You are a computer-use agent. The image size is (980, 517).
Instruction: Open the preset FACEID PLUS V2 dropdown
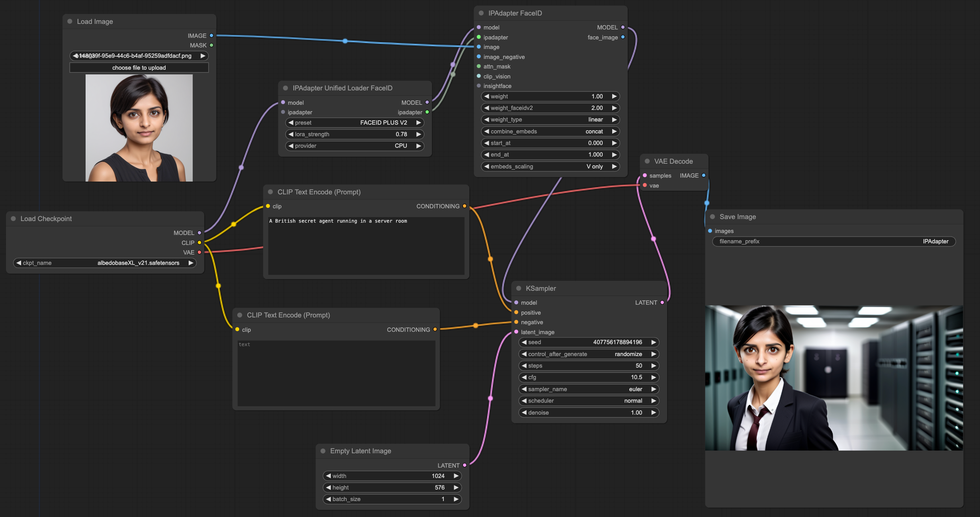tap(355, 123)
